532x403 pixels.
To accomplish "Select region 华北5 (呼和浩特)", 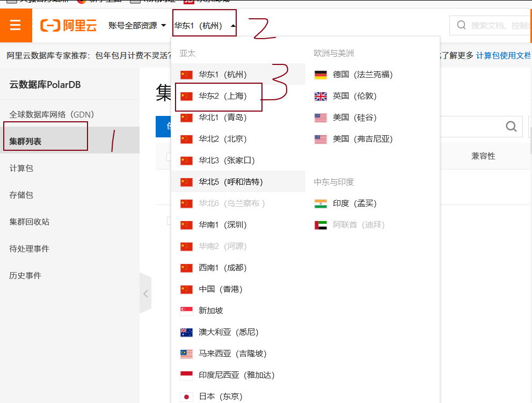I will coord(238,182).
